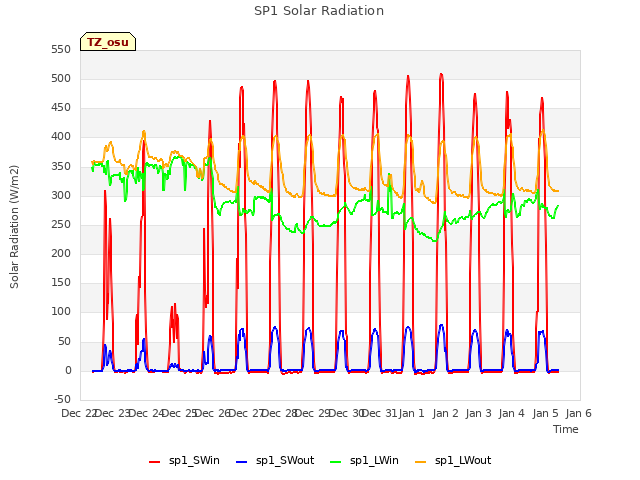The width and height of the screenshot is (640, 480).
Task: Click the Jan 6 x-axis tick label
Action: click(x=578, y=413)
